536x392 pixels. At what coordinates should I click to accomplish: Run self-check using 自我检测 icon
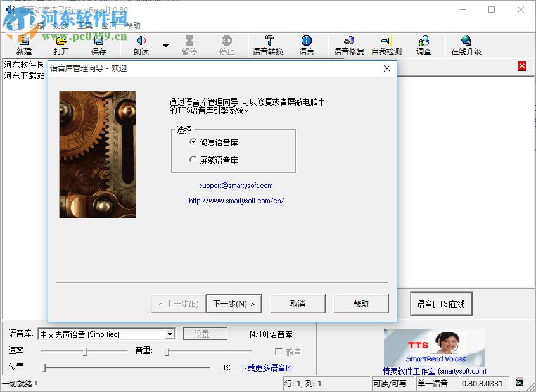pyautogui.click(x=386, y=46)
